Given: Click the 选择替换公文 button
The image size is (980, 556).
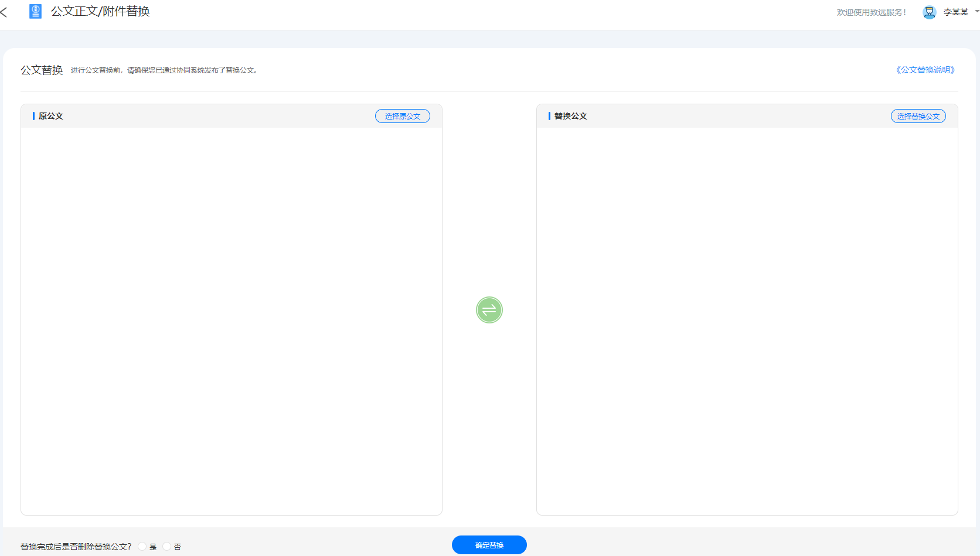Looking at the screenshot, I should click(x=918, y=116).
